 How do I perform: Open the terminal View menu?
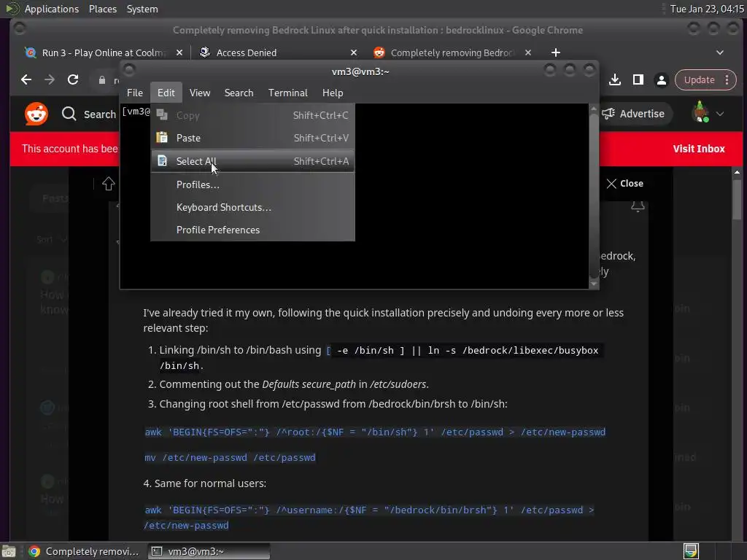tap(200, 93)
